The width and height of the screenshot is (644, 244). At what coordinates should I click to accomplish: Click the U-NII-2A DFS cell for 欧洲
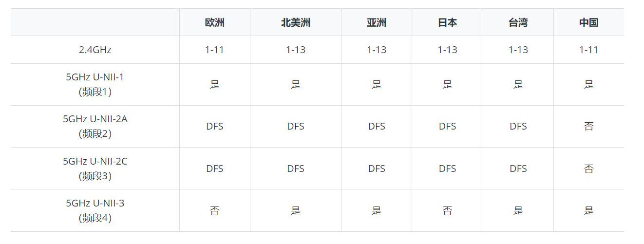[x=214, y=126]
